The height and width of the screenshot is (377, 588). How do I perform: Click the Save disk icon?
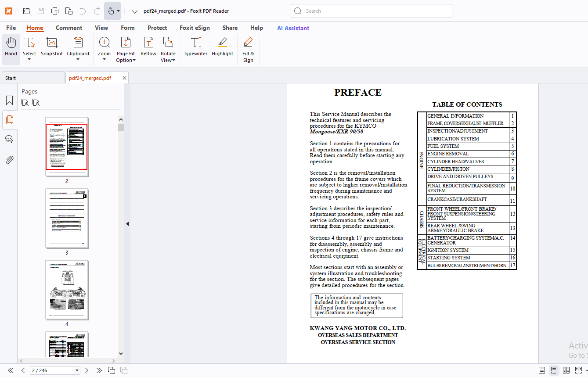pyautogui.click(x=40, y=11)
